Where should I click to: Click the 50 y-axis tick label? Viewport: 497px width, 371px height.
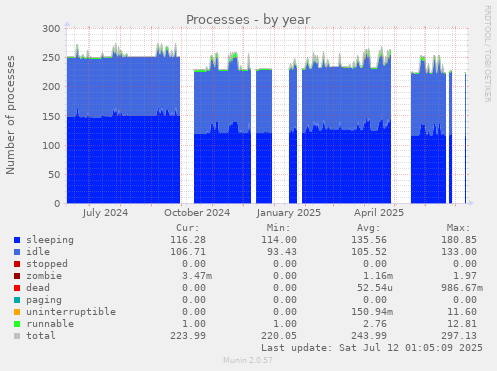(x=54, y=175)
